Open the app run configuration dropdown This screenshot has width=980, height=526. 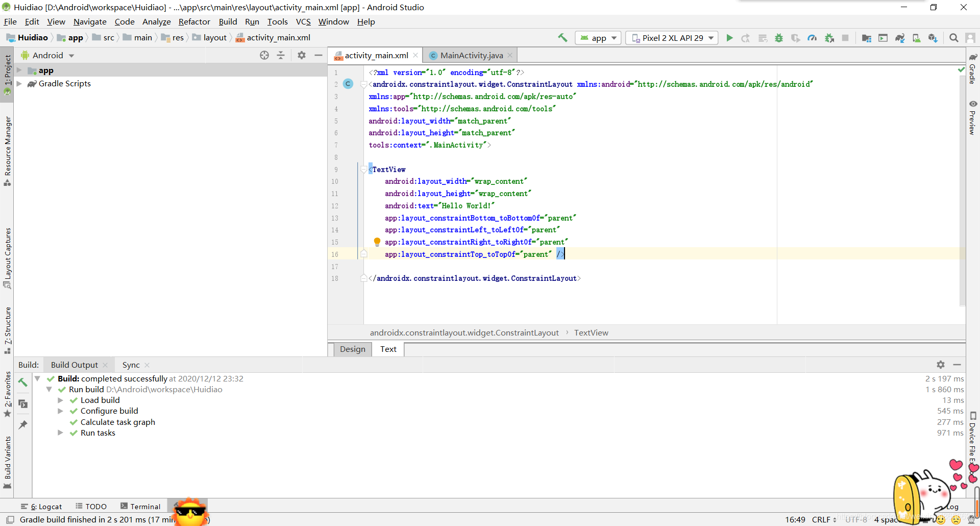(599, 38)
